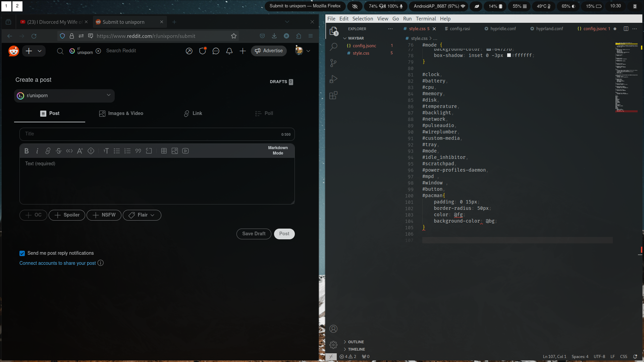The height and width of the screenshot is (362, 644).
Task: Click the Save Draft button
Action: pos(254,234)
